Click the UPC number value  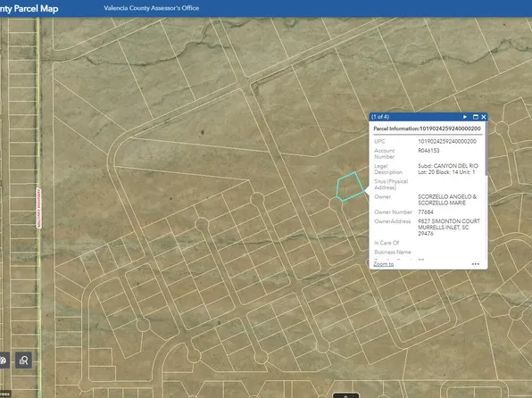[447, 141]
